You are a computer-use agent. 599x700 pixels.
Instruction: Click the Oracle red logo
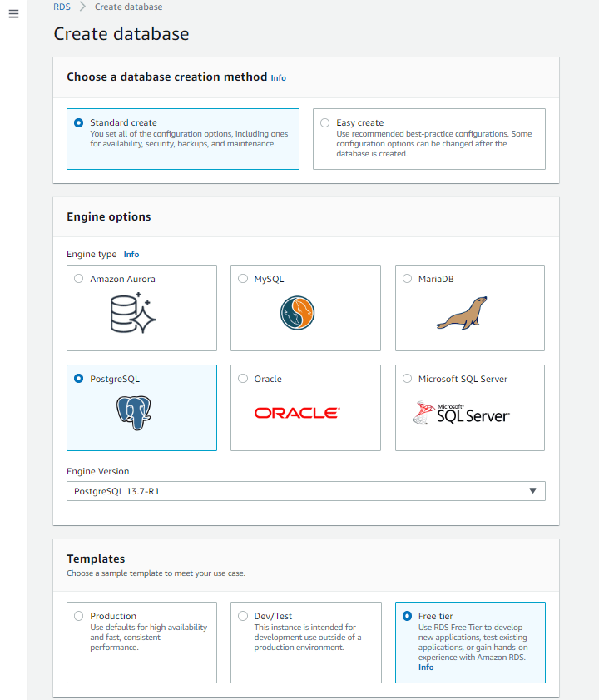[297, 413]
